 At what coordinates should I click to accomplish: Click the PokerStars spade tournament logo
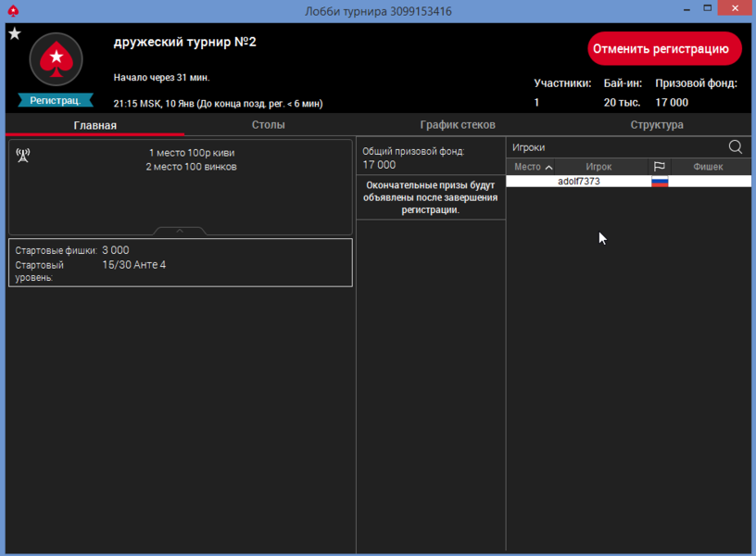(56, 60)
